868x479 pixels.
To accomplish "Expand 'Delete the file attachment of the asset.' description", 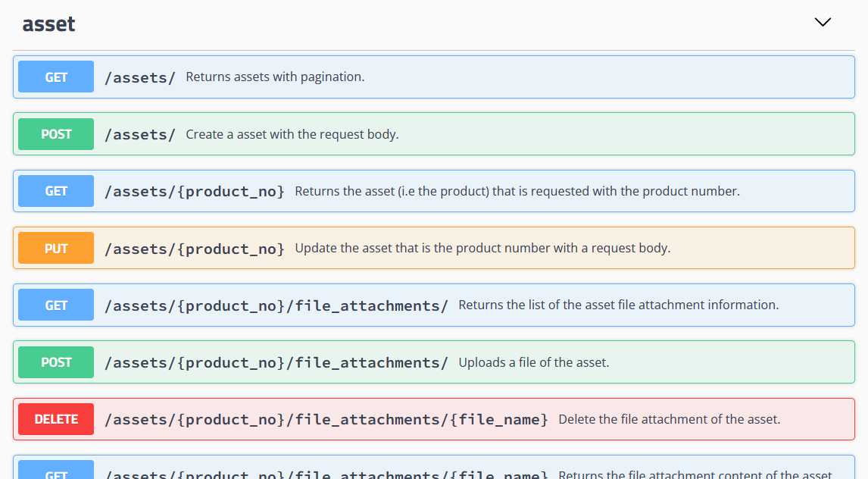I will click(669, 420).
